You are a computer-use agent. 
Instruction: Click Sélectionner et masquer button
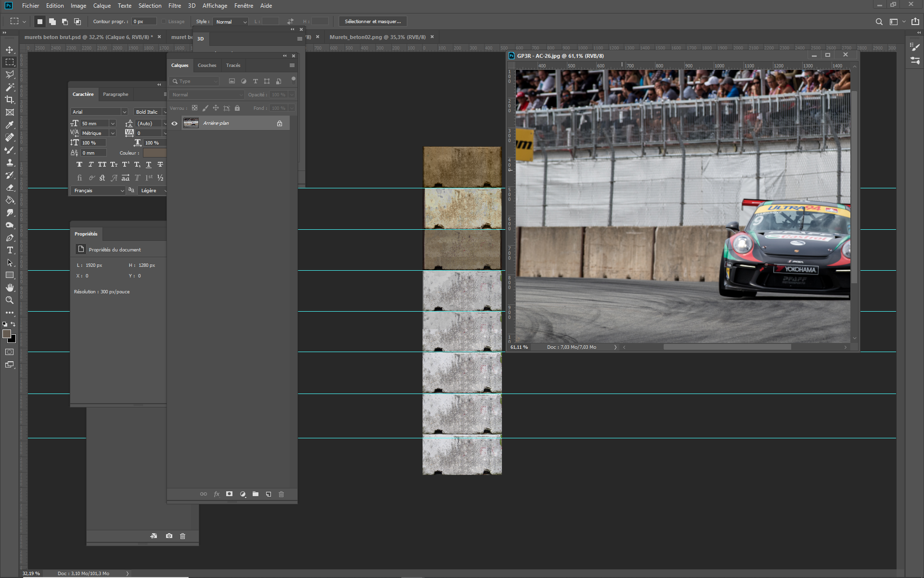[x=373, y=22]
